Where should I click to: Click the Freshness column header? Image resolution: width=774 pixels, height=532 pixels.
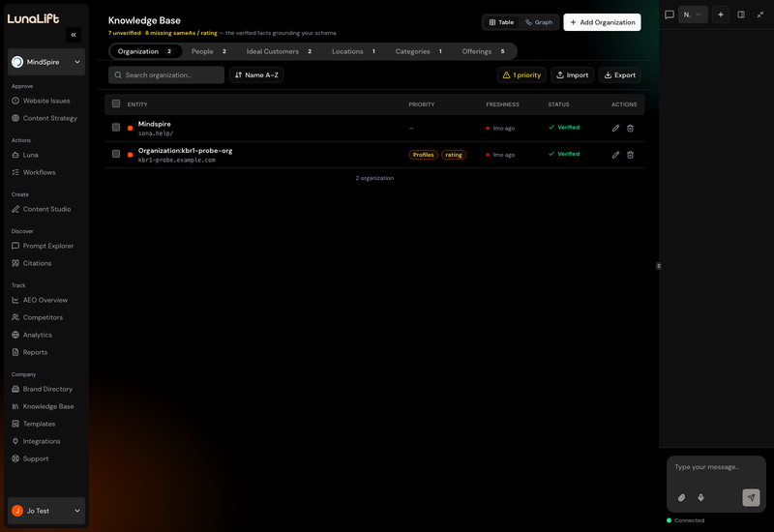click(502, 104)
